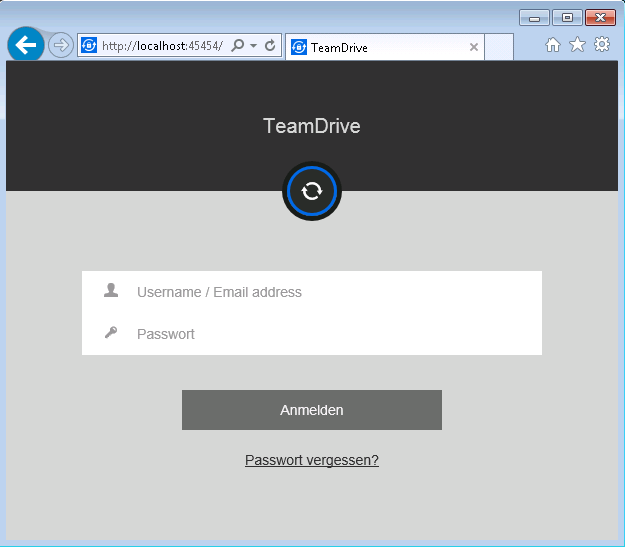Open the Tools gear icon
The image size is (625, 547).
pos(601,44)
